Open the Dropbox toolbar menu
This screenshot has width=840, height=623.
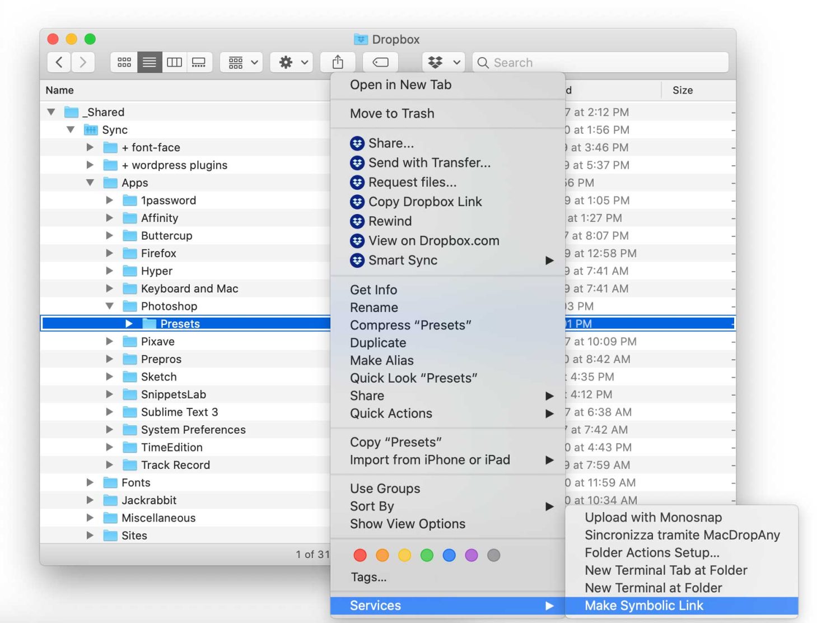click(x=442, y=62)
